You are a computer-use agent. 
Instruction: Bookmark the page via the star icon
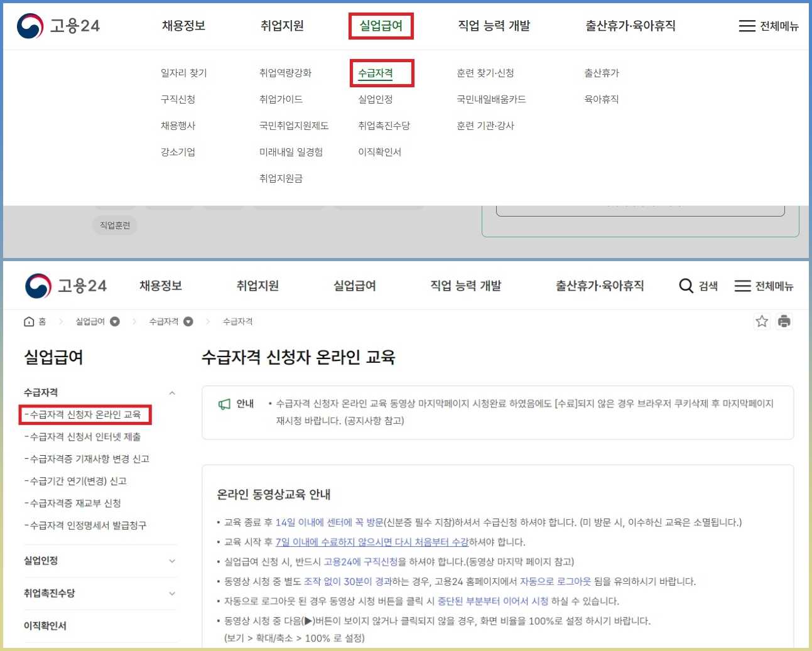point(762,321)
